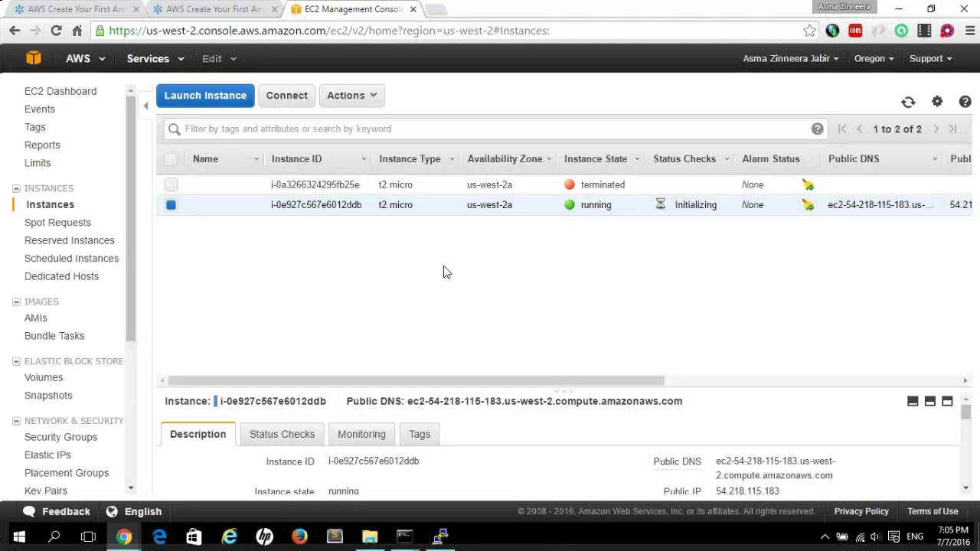Go to the previous results page

[860, 129]
